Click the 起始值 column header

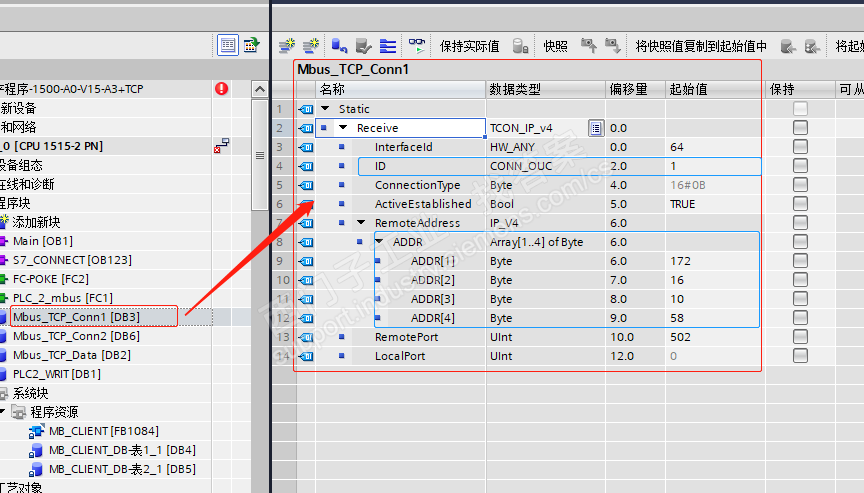715,89
